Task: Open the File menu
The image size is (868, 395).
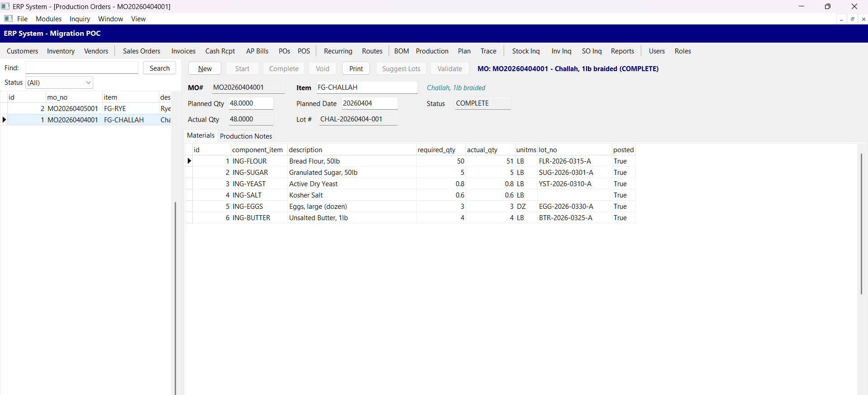Action: (22, 19)
